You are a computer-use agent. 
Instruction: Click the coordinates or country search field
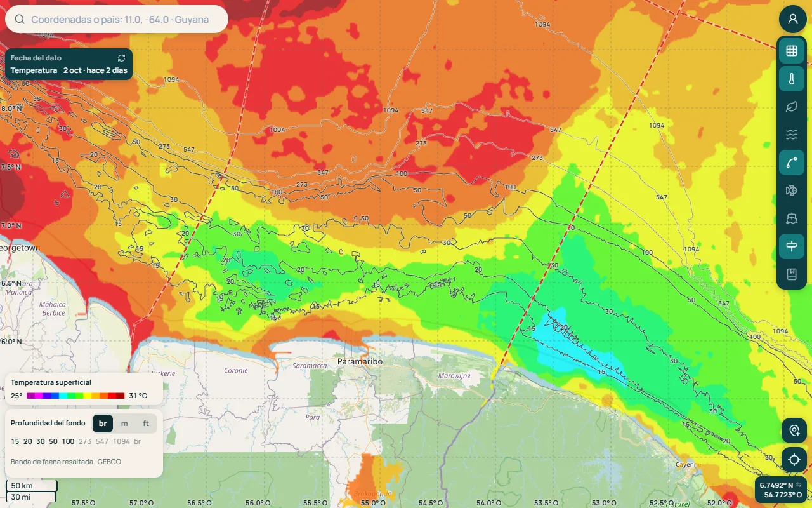tap(117, 19)
